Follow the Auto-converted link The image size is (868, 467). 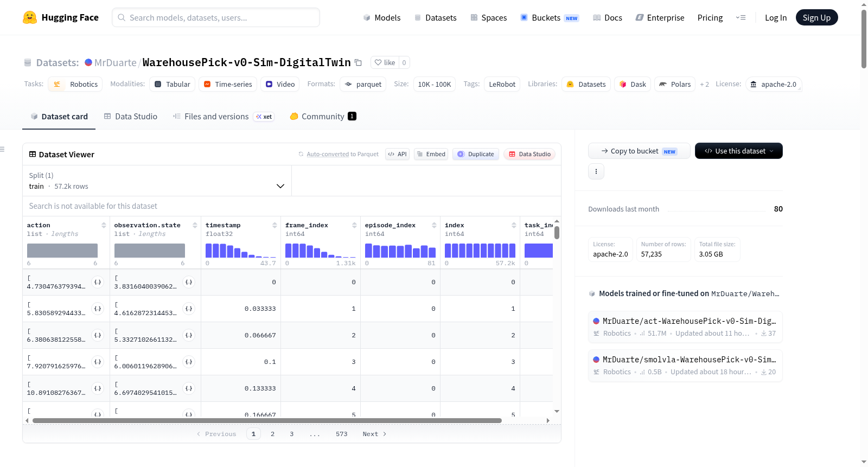click(328, 154)
